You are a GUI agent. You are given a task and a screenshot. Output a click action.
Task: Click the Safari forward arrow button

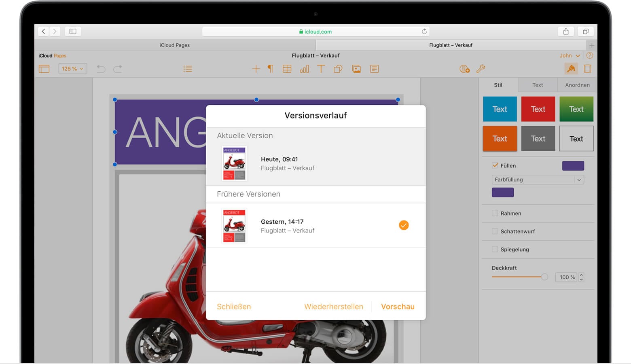click(x=55, y=31)
